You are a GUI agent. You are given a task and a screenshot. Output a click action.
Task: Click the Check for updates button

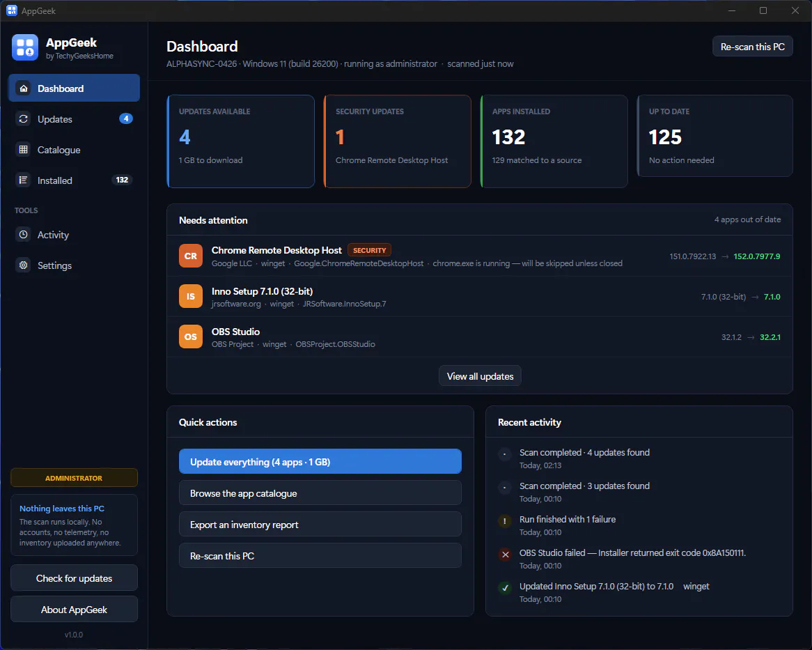74,578
